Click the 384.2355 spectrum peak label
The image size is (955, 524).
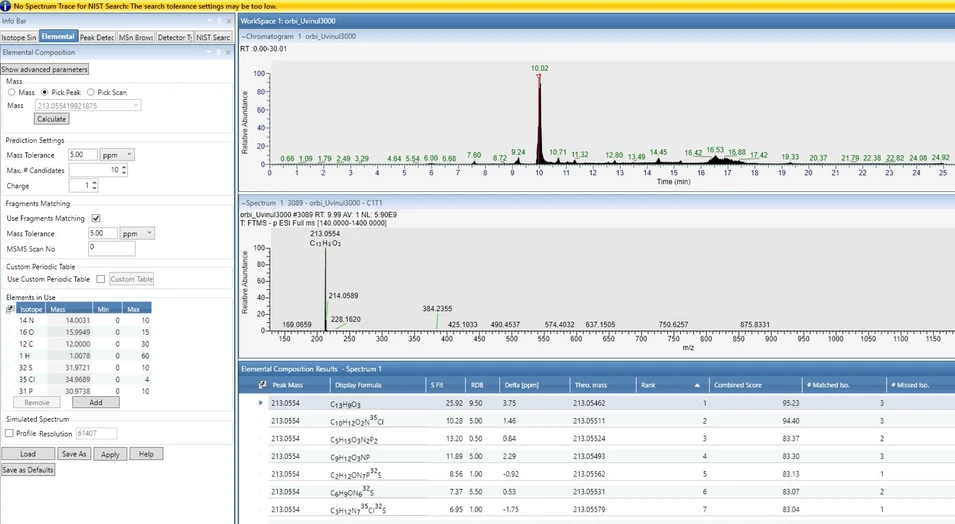point(437,308)
